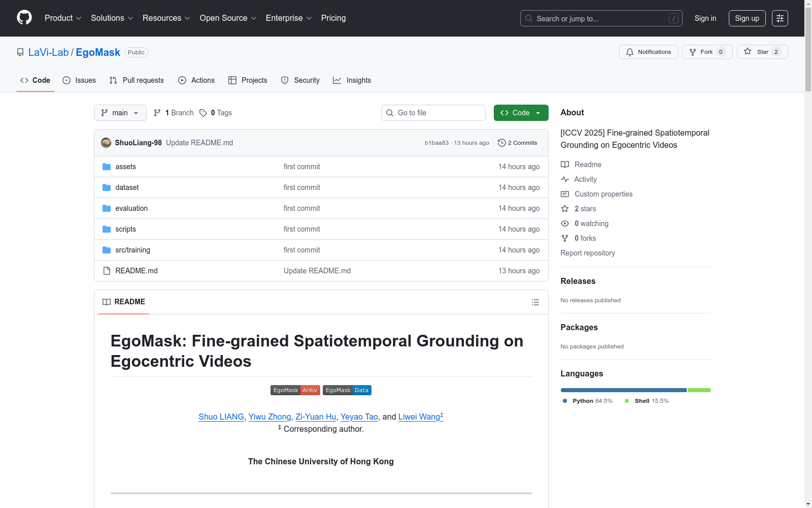Click the Shell 15.5% language label
Viewport: 812px width, 508px height.
647,401
